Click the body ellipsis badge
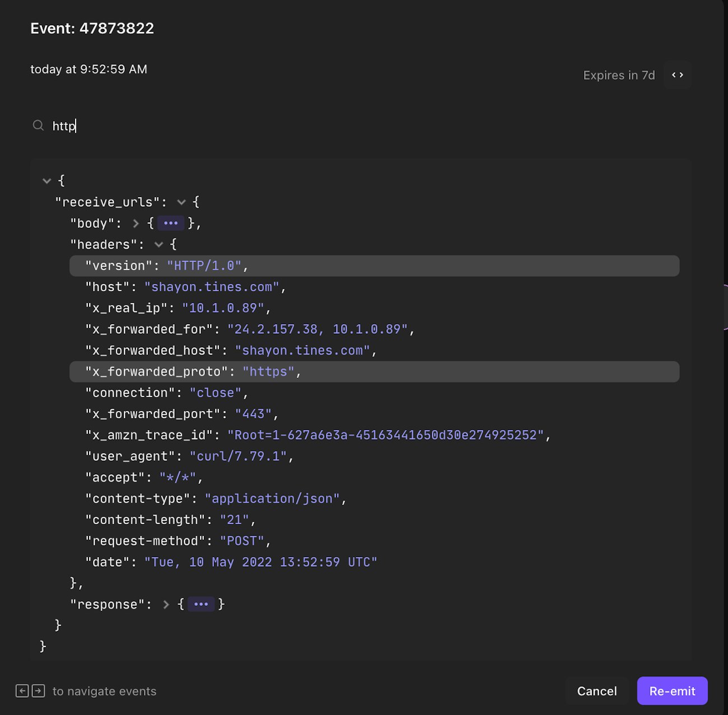728x715 pixels. point(171,223)
